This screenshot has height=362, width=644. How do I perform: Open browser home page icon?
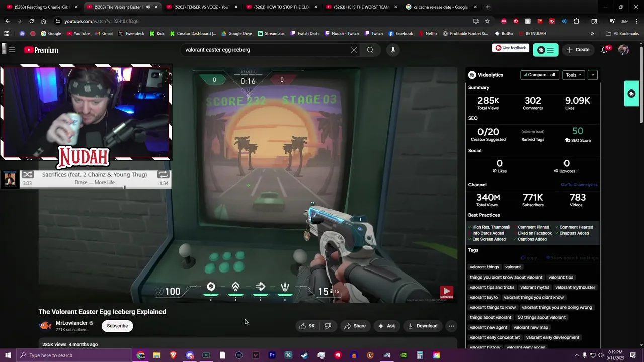44,21
